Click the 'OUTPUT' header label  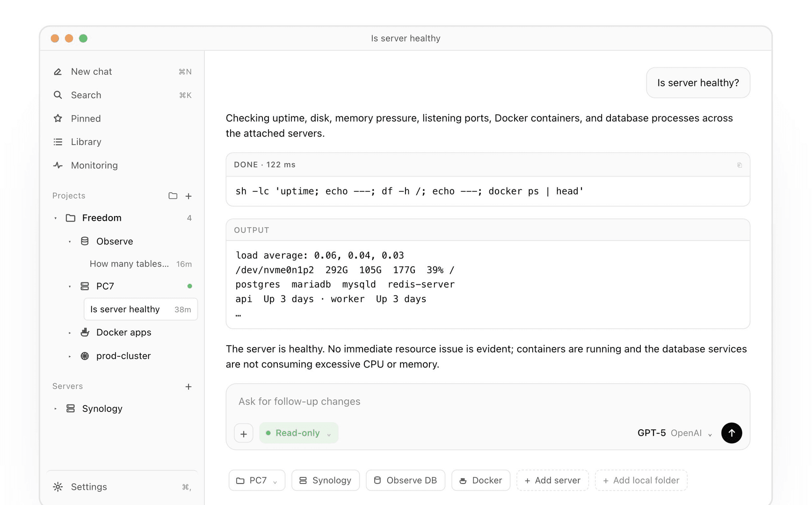252,230
